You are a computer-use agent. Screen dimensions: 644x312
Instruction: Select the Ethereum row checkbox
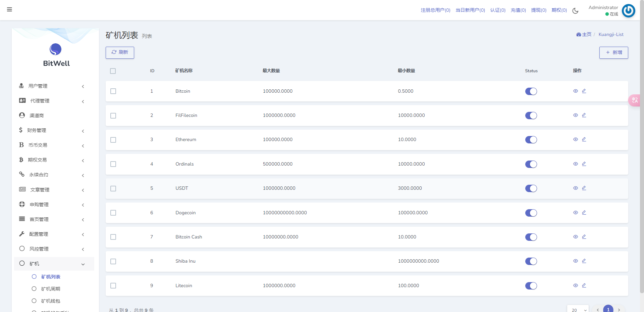113,140
